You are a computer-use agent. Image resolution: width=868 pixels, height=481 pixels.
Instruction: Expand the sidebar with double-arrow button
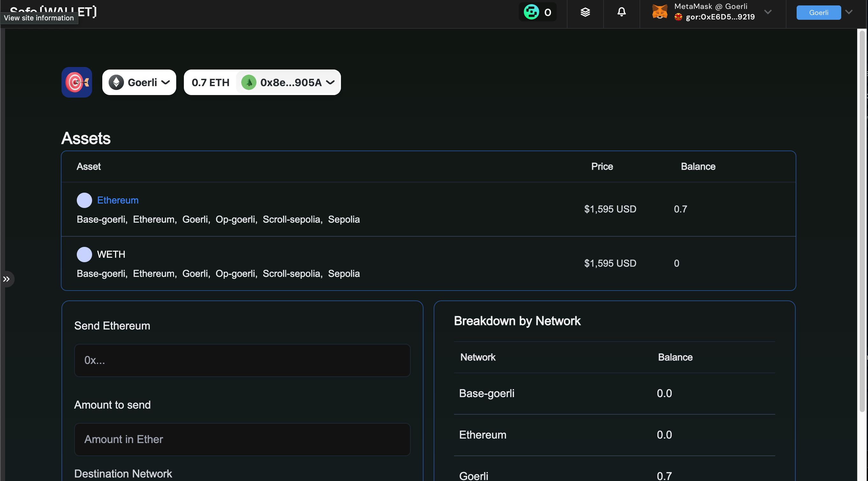click(x=6, y=279)
